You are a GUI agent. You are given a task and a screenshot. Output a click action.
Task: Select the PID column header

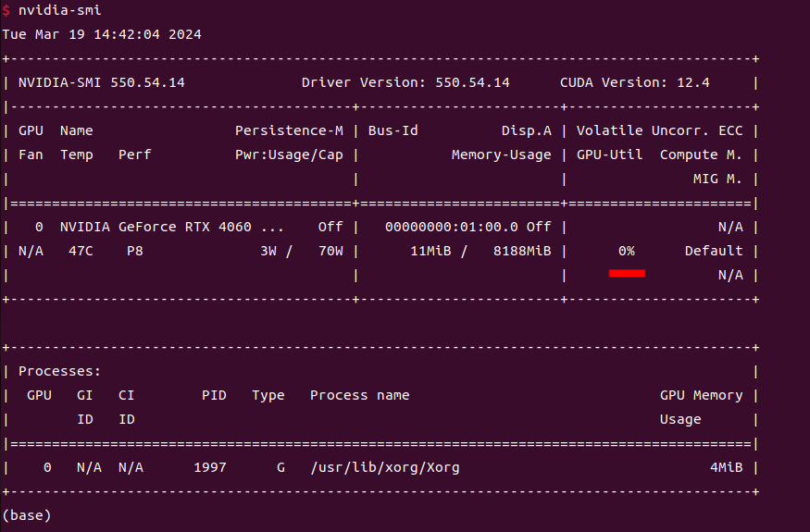click(215, 396)
